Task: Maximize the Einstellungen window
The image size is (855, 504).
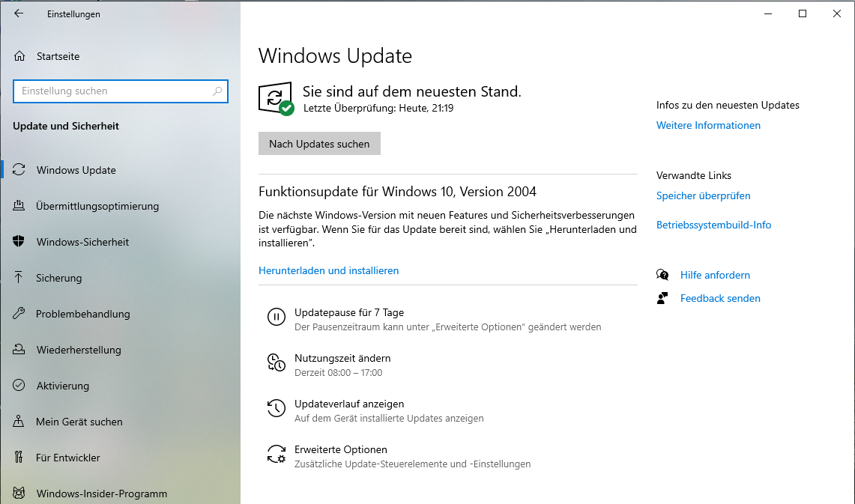Action: (803, 13)
